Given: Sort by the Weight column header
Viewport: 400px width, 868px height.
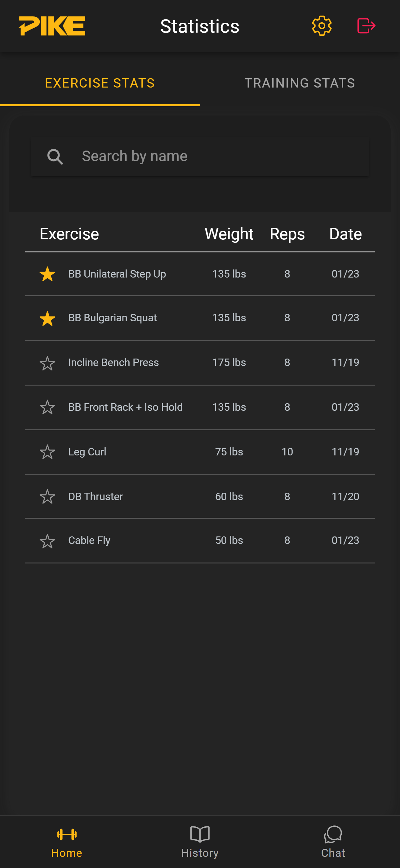Looking at the screenshot, I should [x=229, y=234].
